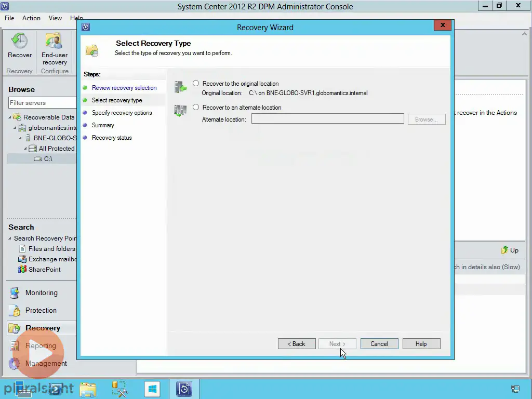Image resolution: width=532 pixels, height=399 pixels.
Task: Click the Filter servers search box
Action: pyautogui.click(x=42, y=103)
